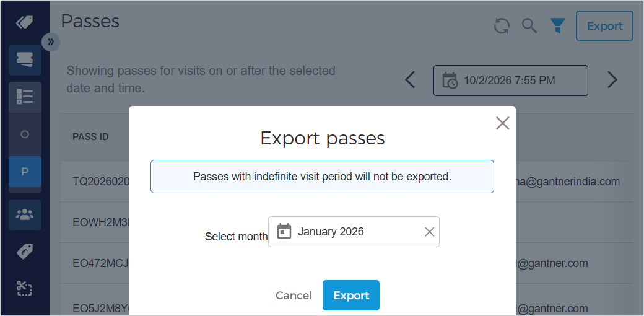The width and height of the screenshot is (644, 316).
Task: Click the scissors coupon sidebar icon
Action: [25, 287]
